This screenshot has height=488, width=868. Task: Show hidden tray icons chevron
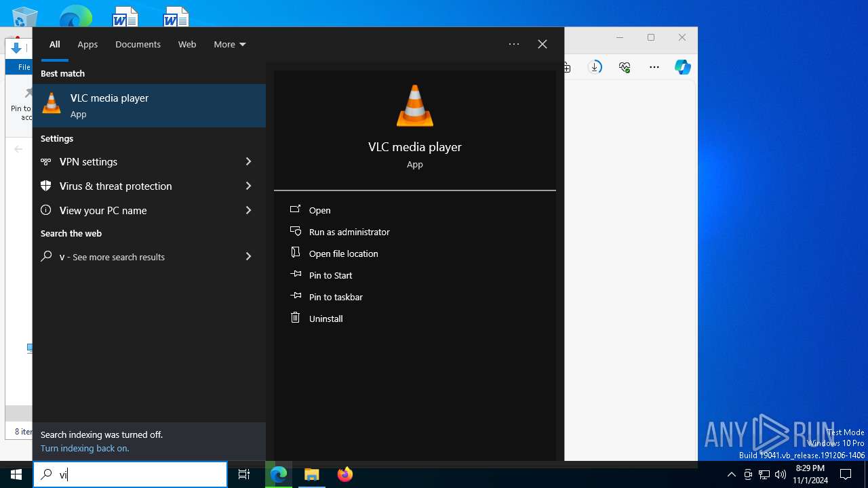(x=731, y=474)
